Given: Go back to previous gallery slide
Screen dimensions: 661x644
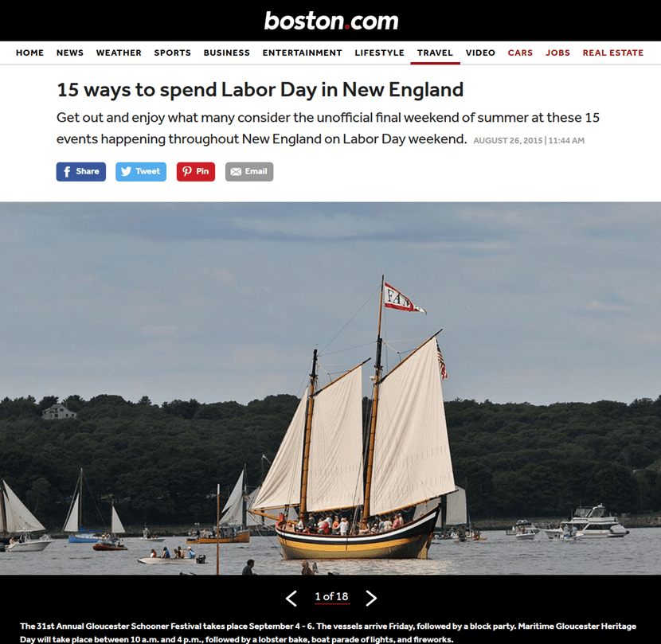Looking at the screenshot, I should [x=291, y=598].
